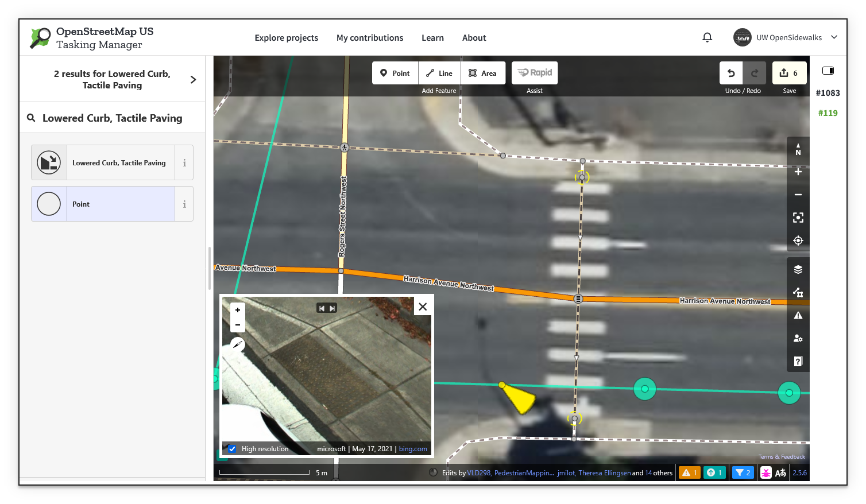The width and height of the screenshot is (866, 504).
Task: Select the Line drawing tool
Action: point(439,73)
